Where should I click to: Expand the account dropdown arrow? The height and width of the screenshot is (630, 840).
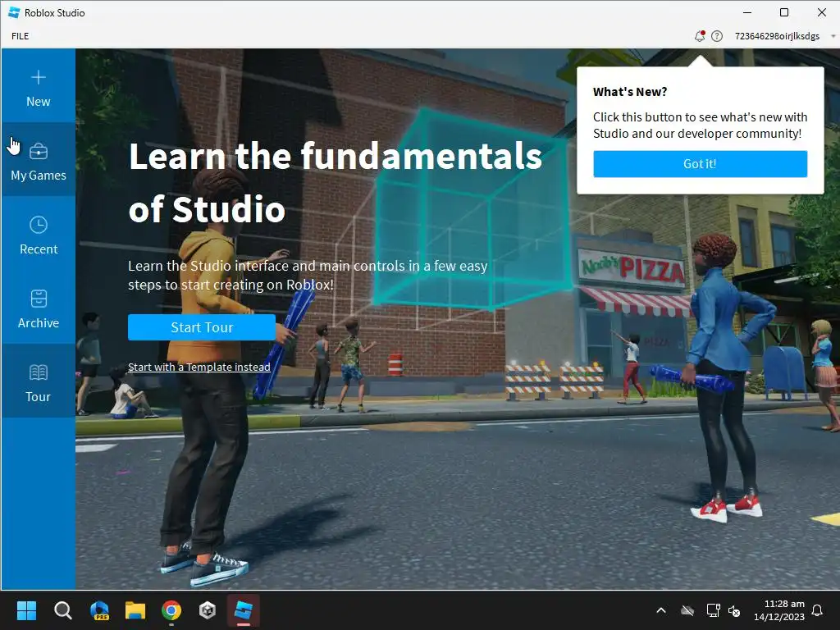(x=833, y=36)
